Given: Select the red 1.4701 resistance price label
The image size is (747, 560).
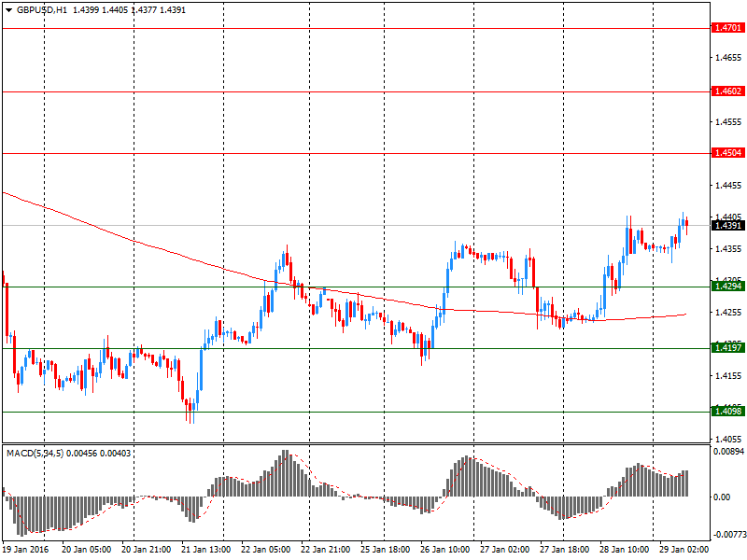Looking at the screenshot, I should point(728,28).
